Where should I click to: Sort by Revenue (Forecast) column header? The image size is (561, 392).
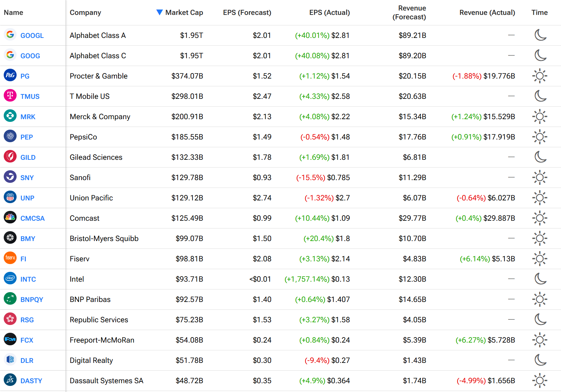tap(409, 13)
